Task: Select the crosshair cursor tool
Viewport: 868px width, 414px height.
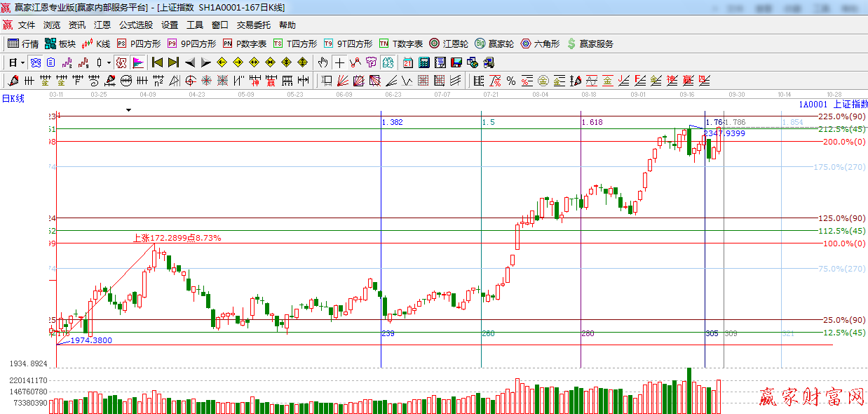Action: 339,62
